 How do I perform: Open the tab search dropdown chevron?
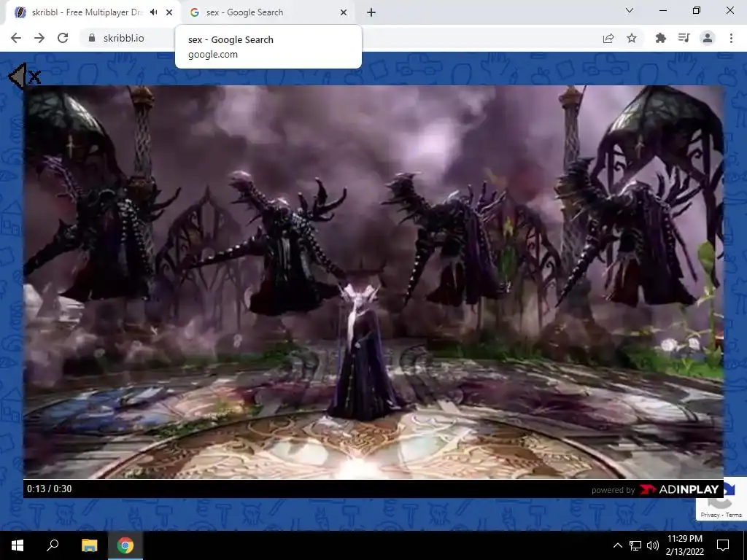pos(630,10)
